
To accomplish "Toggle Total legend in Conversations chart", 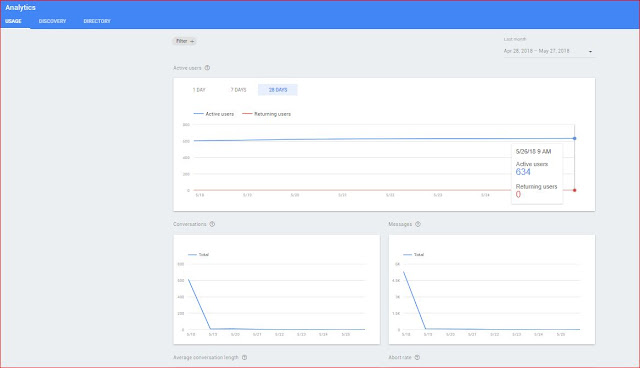I will click(x=198, y=255).
